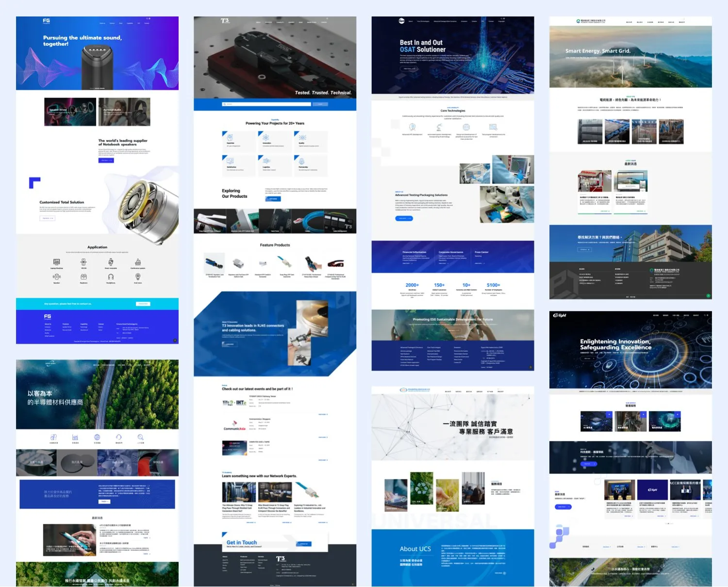Screen dimensions: 728x587
Task: Select the Headphone application icon
Action: click(x=111, y=277)
